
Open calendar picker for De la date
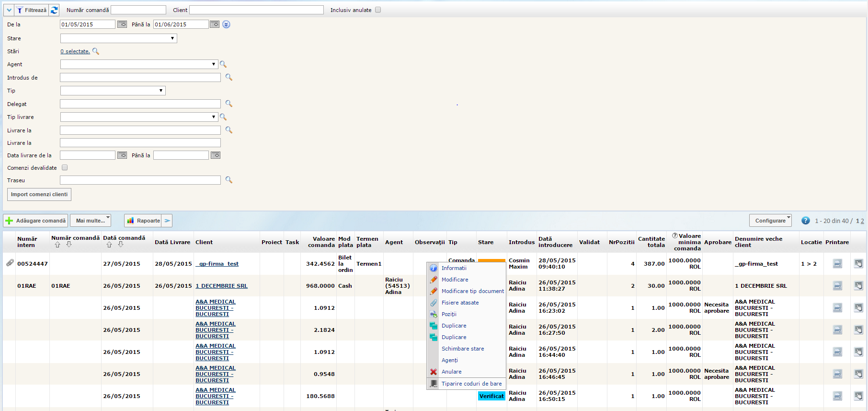coord(122,24)
